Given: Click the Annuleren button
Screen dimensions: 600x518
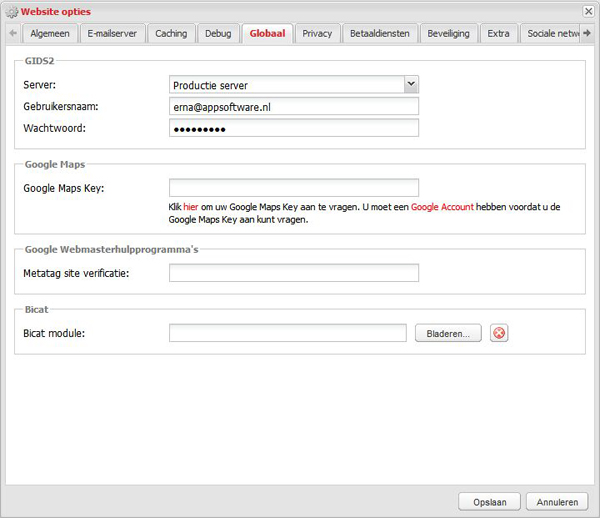Looking at the screenshot, I should coord(557,502).
